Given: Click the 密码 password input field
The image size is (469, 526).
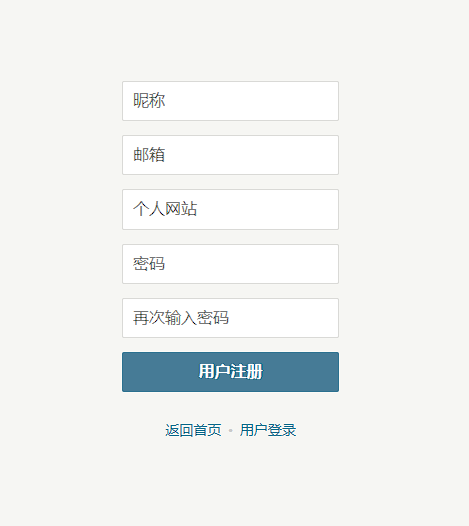Looking at the screenshot, I should [x=230, y=264].
